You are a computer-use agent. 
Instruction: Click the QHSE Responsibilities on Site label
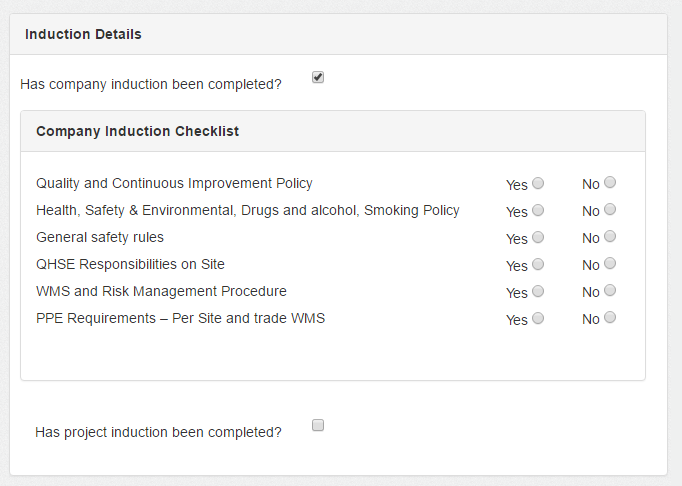(130, 264)
